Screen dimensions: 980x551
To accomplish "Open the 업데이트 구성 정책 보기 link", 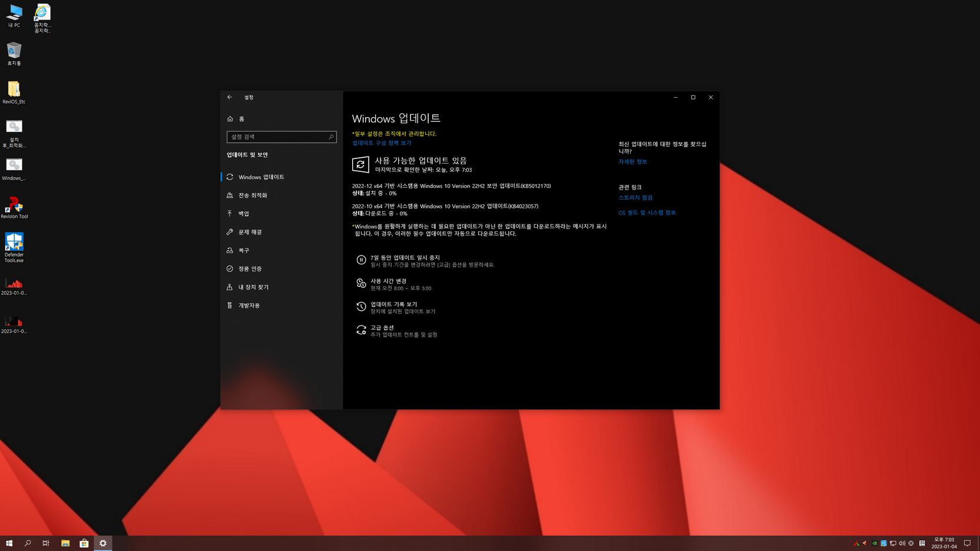I will (382, 143).
